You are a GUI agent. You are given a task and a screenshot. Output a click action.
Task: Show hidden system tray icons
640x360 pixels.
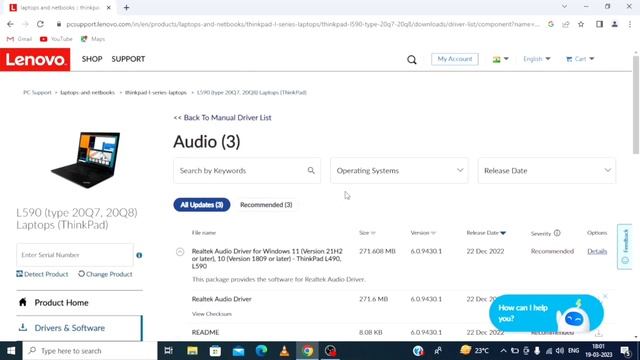point(503,351)
